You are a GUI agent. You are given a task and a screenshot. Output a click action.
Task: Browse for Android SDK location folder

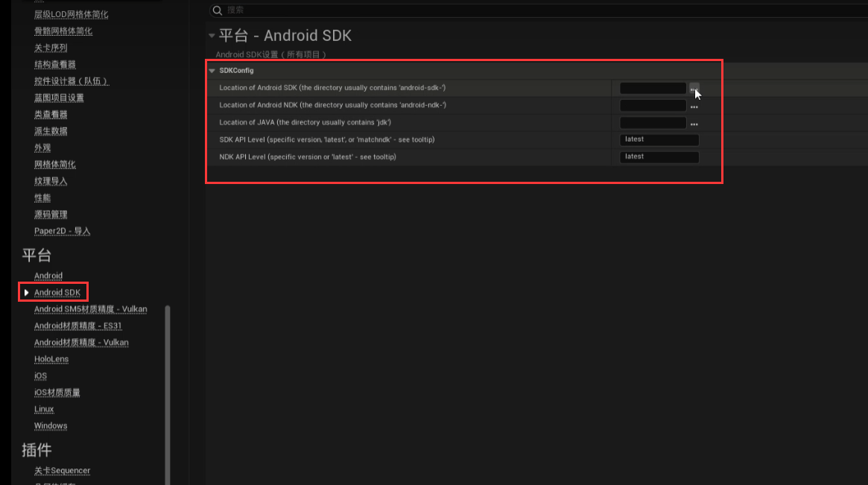pyautogui.click(x=694, y=89)
